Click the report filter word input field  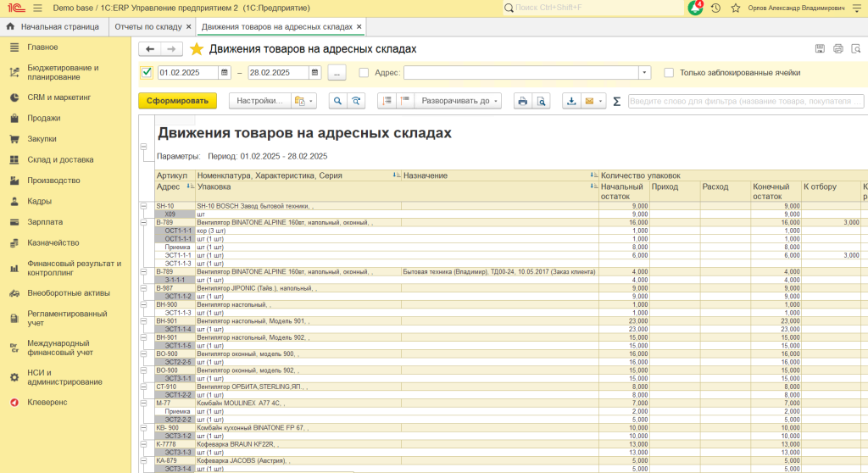(746, 102)
